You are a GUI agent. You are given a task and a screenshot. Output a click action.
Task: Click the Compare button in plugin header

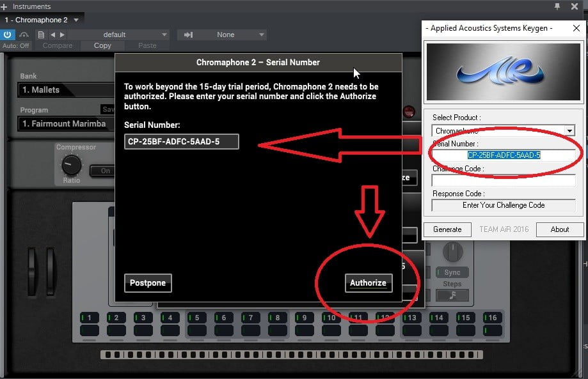58,45
